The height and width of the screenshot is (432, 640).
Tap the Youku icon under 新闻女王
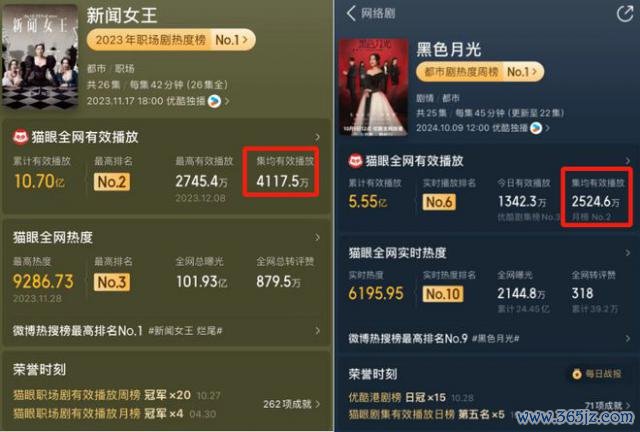click(x=214, y=101)
